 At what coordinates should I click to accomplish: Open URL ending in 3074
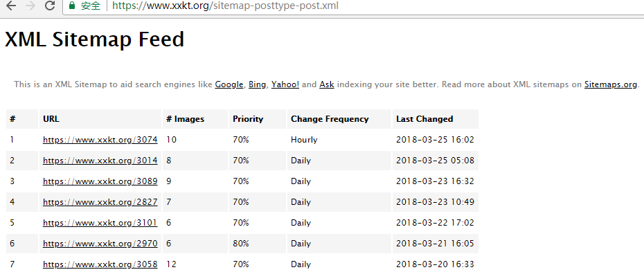click(x=100, y=140)
